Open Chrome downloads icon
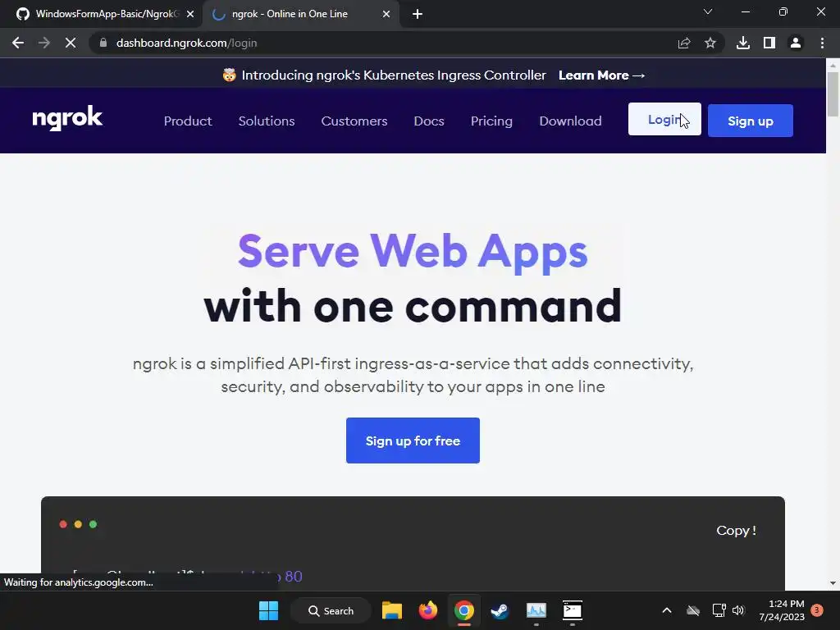The width and height of the screenshot is (840, 630). click(743, 43)
